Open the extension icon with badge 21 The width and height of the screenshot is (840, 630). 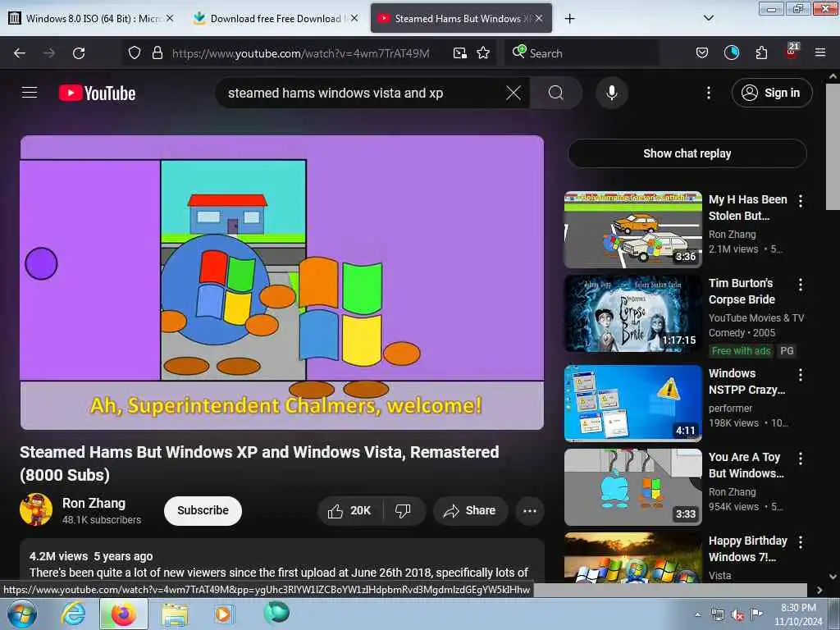click(792, 52)
